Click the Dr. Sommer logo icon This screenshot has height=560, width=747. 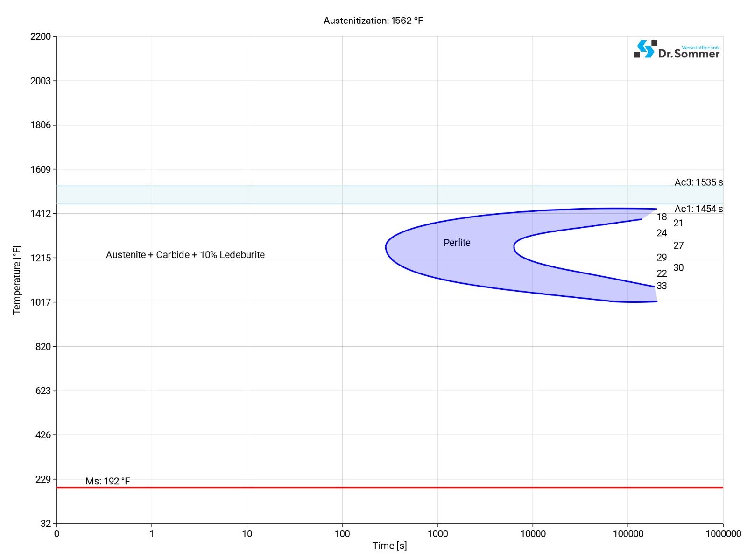(645, 49)
